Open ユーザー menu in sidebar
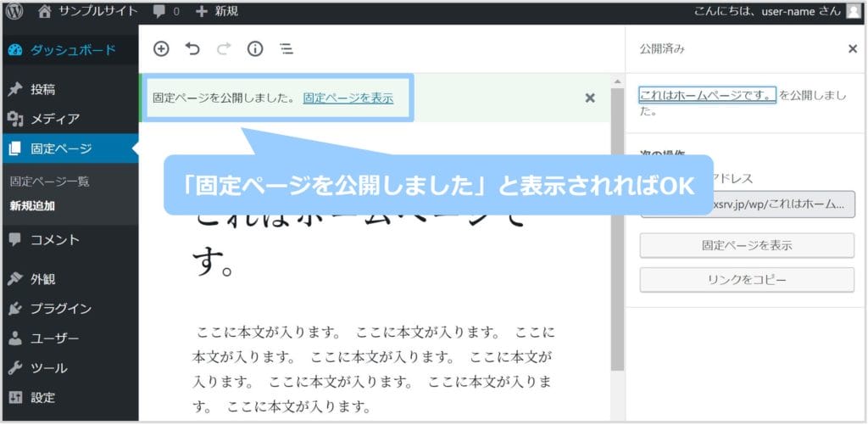868x425 pixels. [70, 338]
